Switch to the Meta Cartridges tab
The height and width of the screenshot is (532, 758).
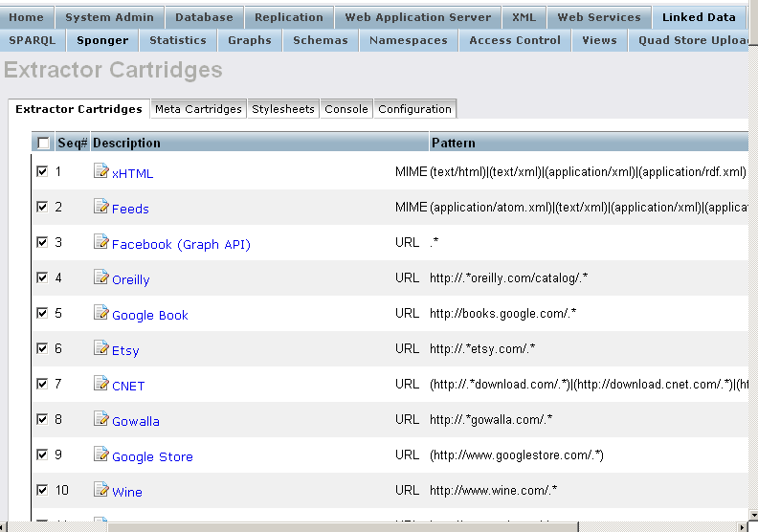(x=198, y=109)
